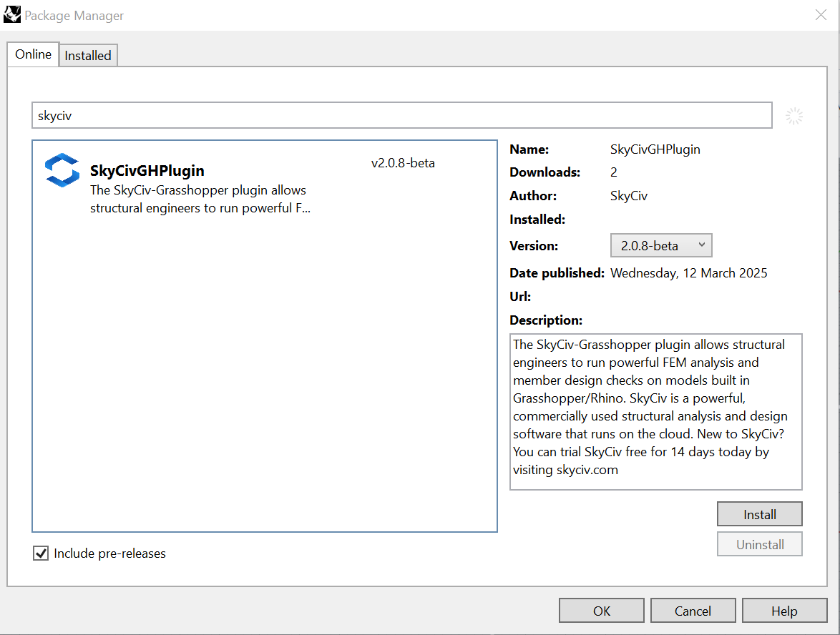Viewport: 840px width, 635px height.
Task: Click Cancel to dismiss the dialog
Action: (693, 611)
